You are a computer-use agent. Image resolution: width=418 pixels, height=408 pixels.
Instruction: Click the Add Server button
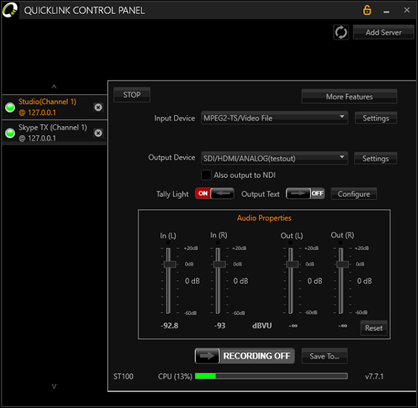pyautogui.click(x=383, y=32)
